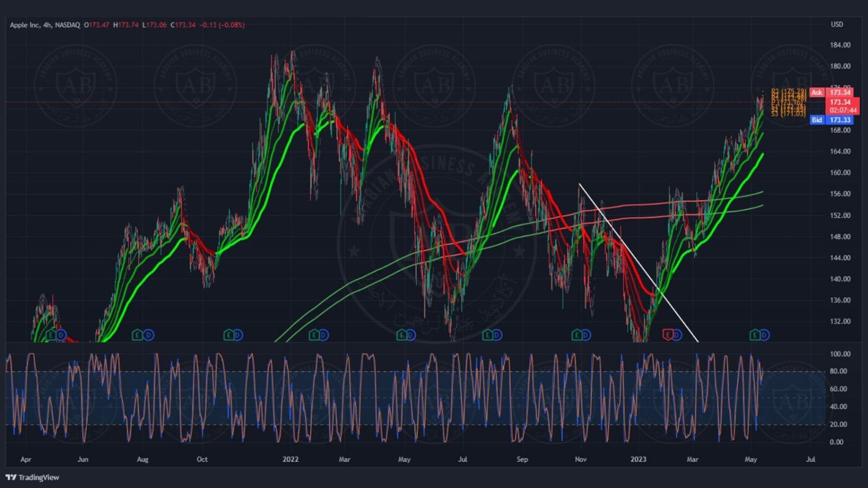
Task: Click the Sep label on time axis
Action: (x=522, y=459)
